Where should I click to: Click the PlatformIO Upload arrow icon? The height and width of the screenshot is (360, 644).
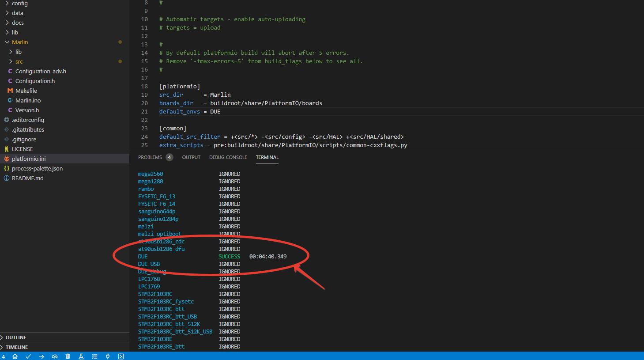pos(41,356)
